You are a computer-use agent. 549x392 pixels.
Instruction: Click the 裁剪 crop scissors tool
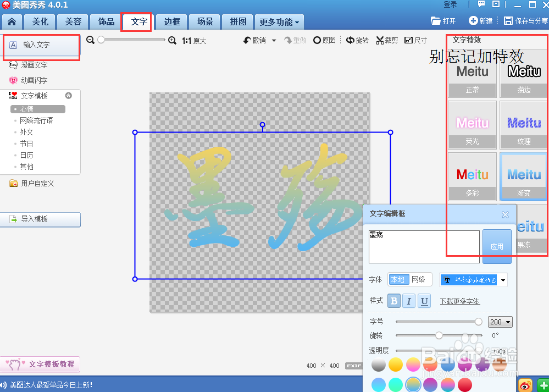387,40
